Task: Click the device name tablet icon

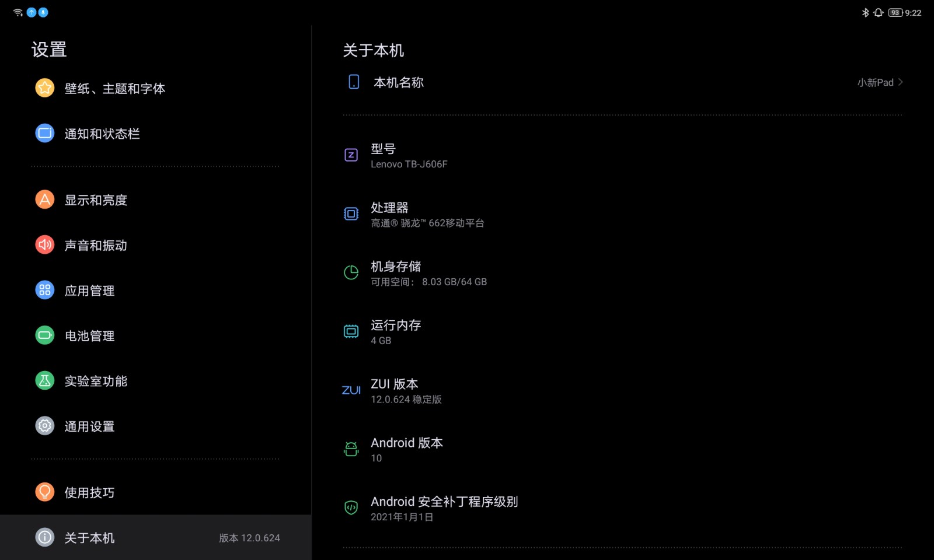Action: click(x=354, y=82)
